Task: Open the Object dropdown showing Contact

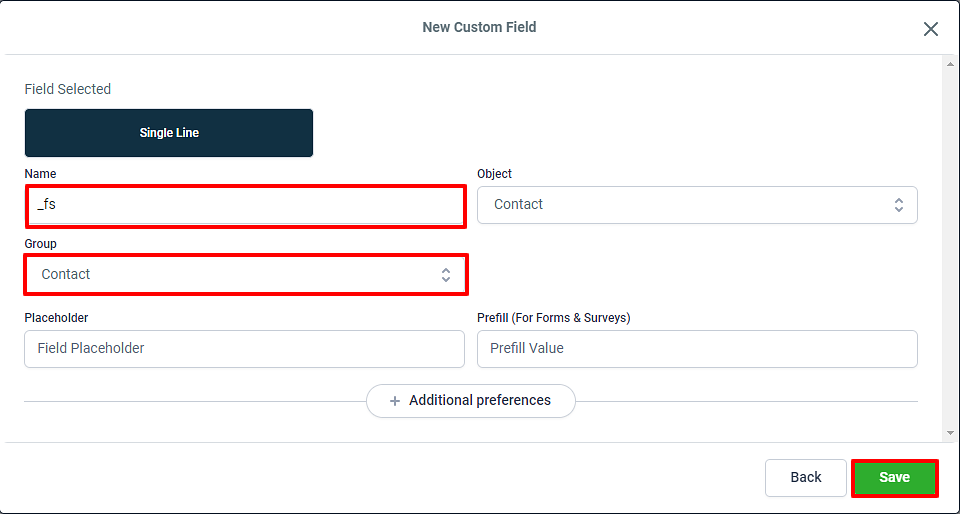Action: pos(697,205)
